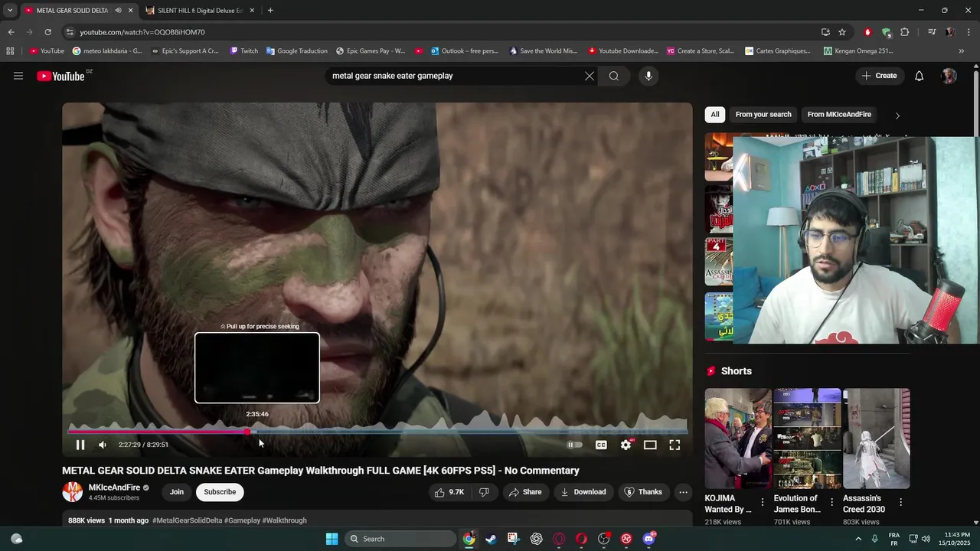The image size is (980, 551).
Task: Open Discord from the taskbar
Action: click(x=649, y=539)
